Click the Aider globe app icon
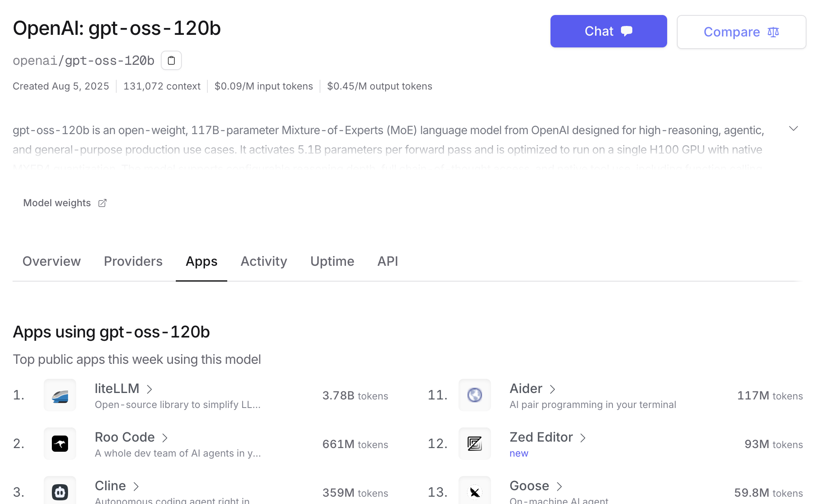The image size is (815, 504). point(474,395)
